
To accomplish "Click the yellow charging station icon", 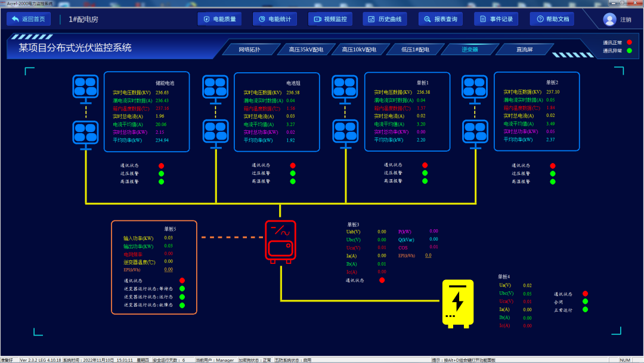I will (457, 303).
